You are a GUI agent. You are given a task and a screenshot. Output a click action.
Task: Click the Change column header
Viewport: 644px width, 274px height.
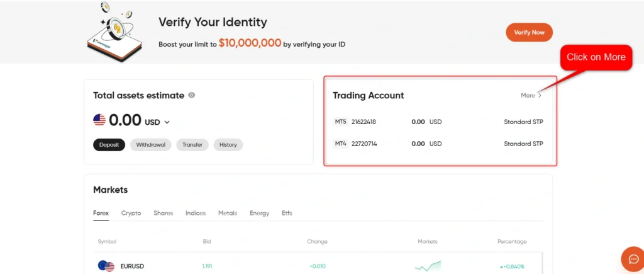[x=317, y=241]
